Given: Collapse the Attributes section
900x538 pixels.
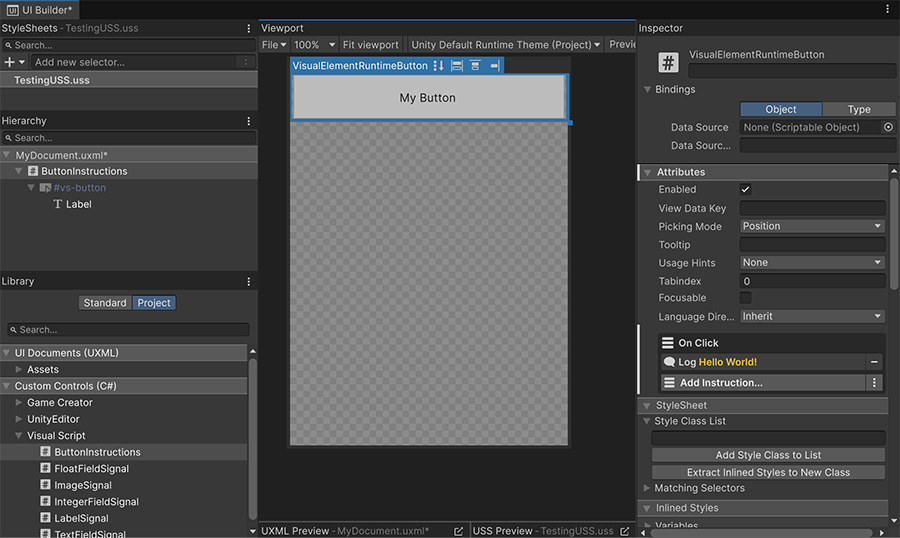Looking at the screenshot, I should (x=647, y=172).
